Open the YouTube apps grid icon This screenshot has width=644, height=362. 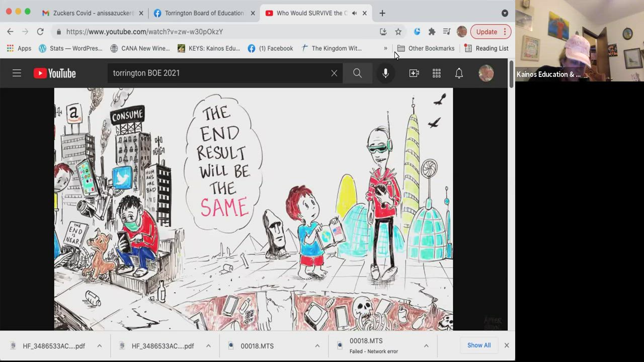(x=437, y=73)
